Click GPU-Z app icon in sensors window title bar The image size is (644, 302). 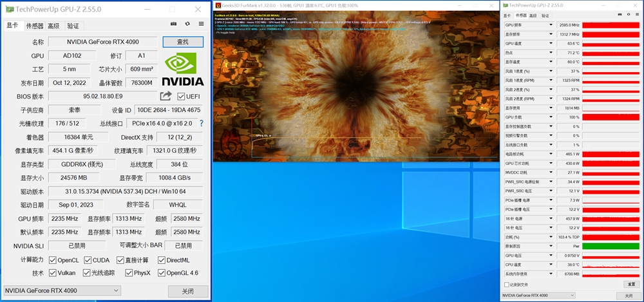click(505, 5)
